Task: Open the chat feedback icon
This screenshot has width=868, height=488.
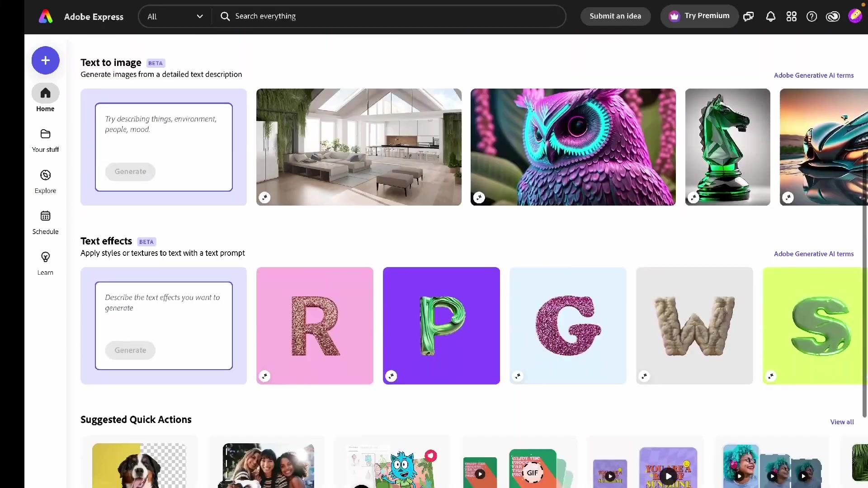Action: tap(749, 17)
